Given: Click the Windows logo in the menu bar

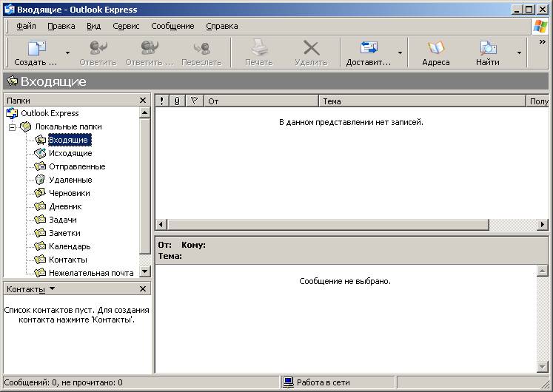Looking at the screenshot, I should point(540,27).
